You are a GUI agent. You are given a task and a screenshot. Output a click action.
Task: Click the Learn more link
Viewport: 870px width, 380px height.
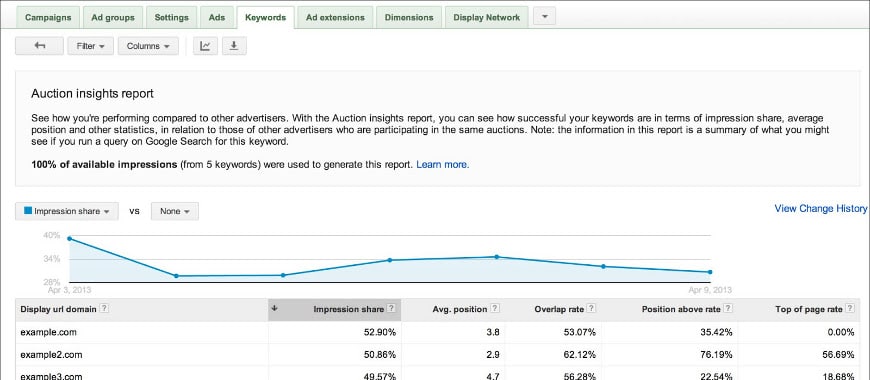442,165
